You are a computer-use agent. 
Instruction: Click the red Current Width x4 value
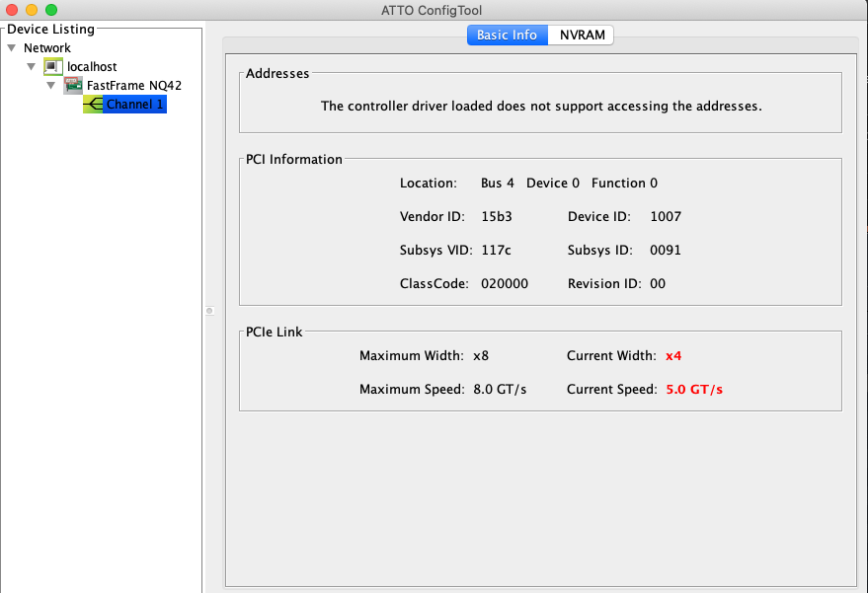pyautogui.click(x=673, y=355)
